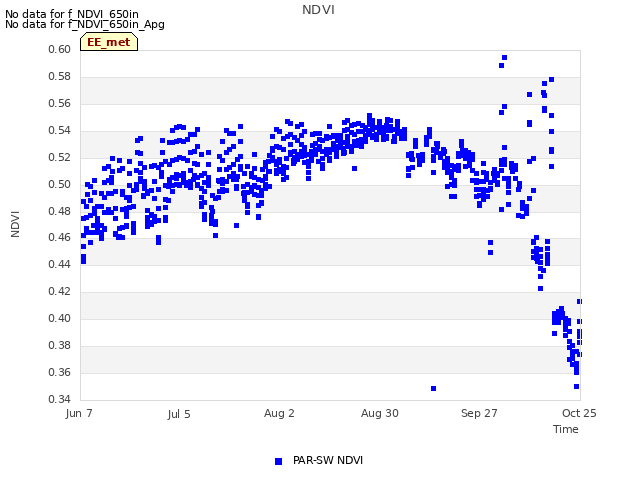Click the Time axis label
This screenshot has height=480, width=640.
point(566,429)
